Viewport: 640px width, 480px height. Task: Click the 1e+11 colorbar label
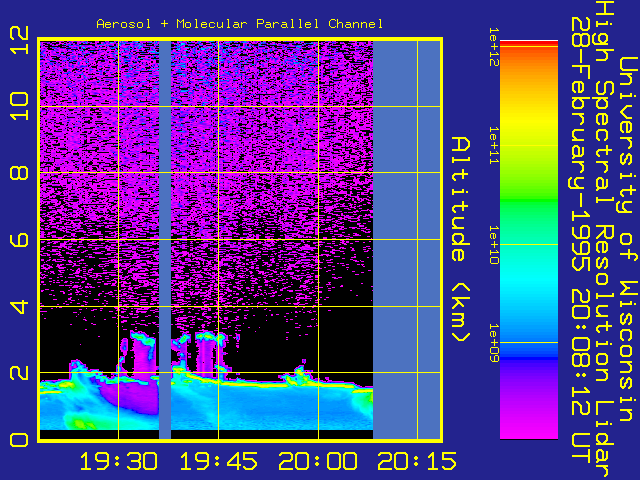494,146
